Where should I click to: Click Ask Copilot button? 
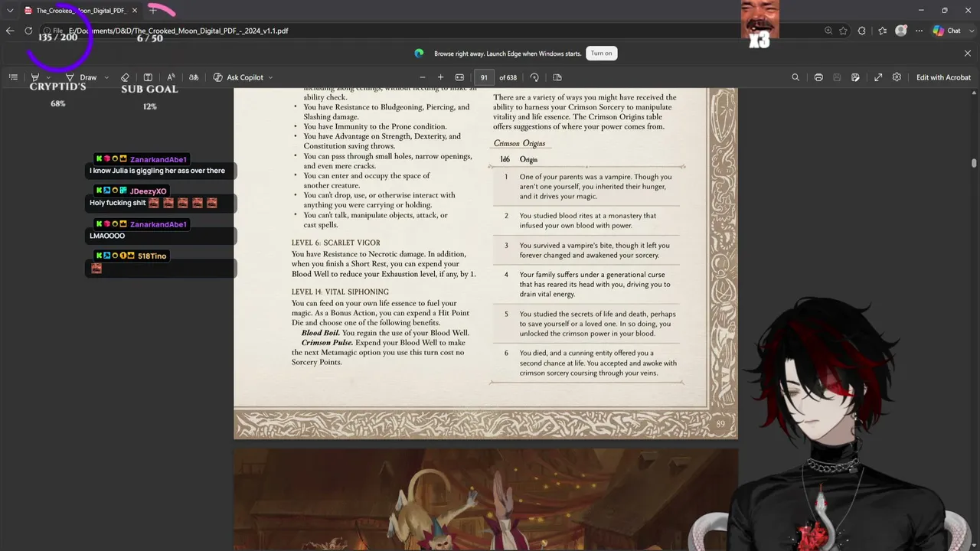point(238,77)
